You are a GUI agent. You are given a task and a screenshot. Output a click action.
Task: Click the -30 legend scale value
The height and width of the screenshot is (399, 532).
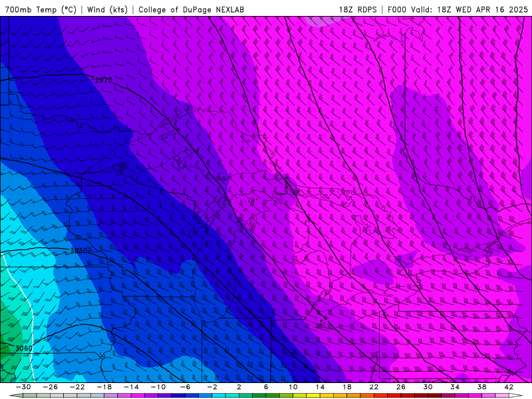pos(23,387)
